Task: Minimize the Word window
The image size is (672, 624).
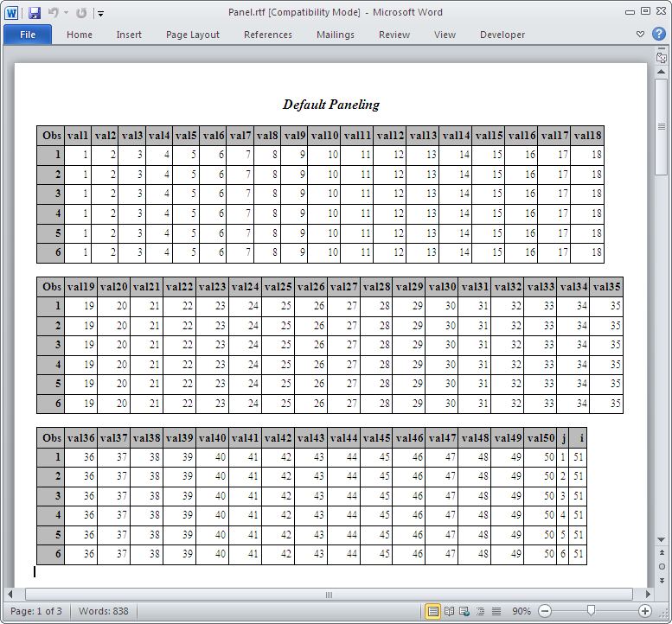Action: [x=630, y=12]
